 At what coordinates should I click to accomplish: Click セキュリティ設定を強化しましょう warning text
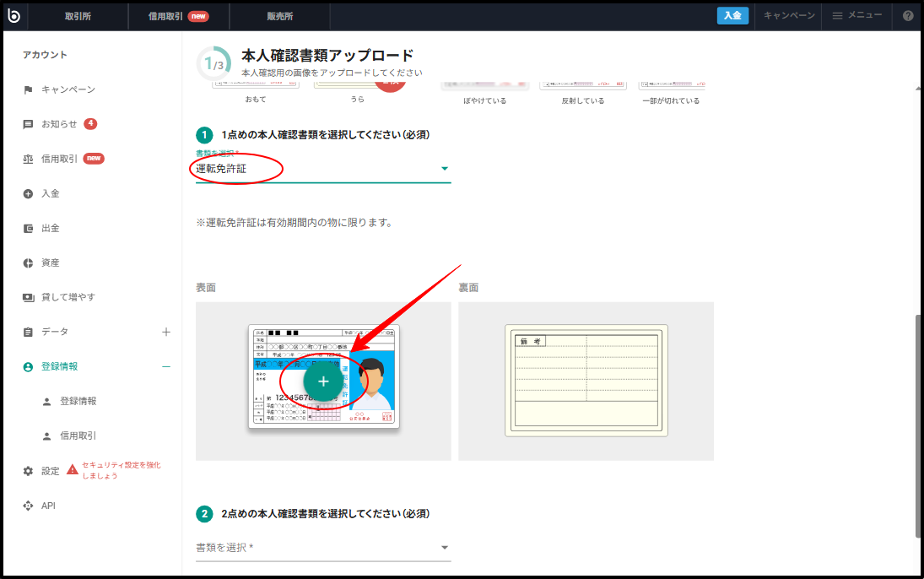click(x=121, y=470)
